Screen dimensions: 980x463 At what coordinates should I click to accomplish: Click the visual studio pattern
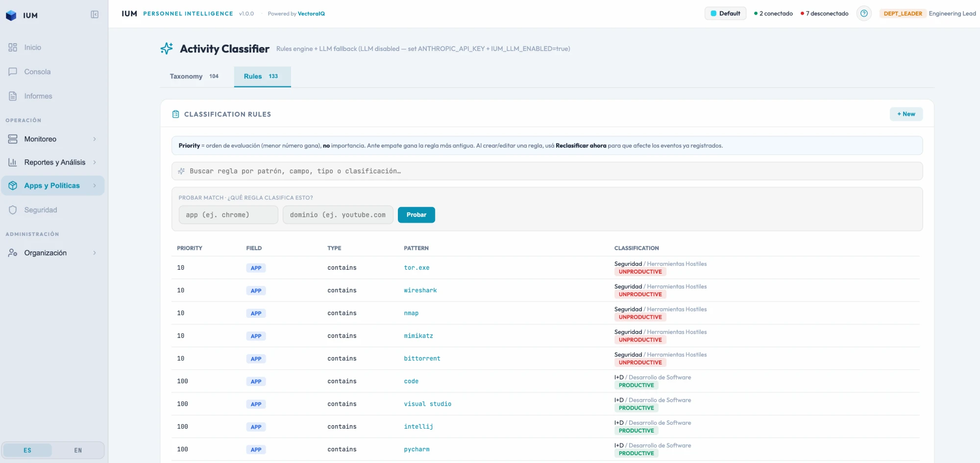point(427,404)
